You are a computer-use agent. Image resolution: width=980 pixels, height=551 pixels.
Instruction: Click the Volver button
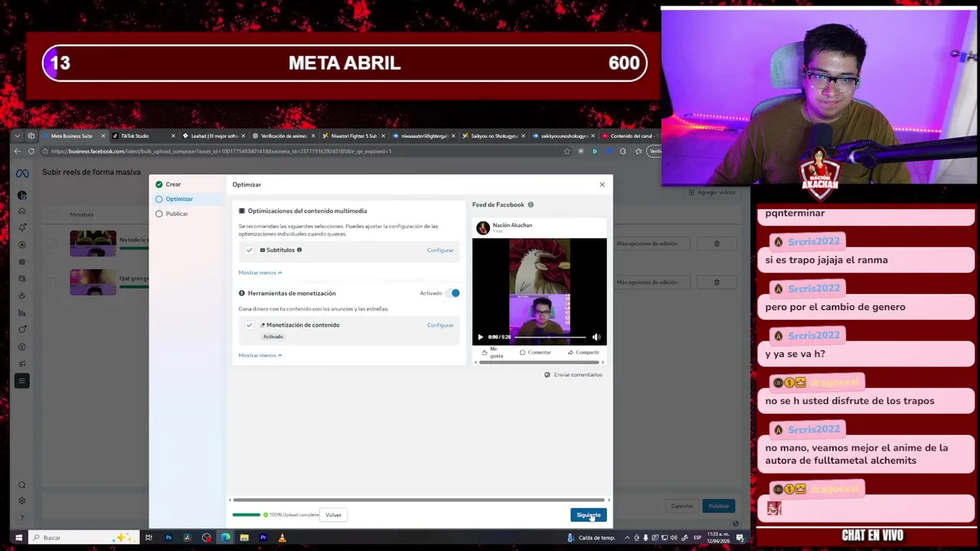[x=333, y=515]
